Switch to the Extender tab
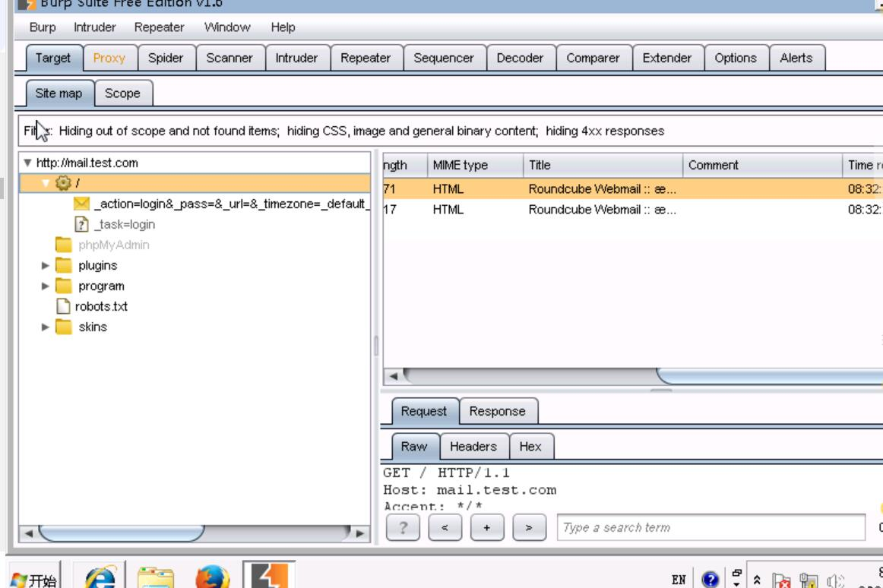This screenshot has height=588, width=883. pos(667,58)
